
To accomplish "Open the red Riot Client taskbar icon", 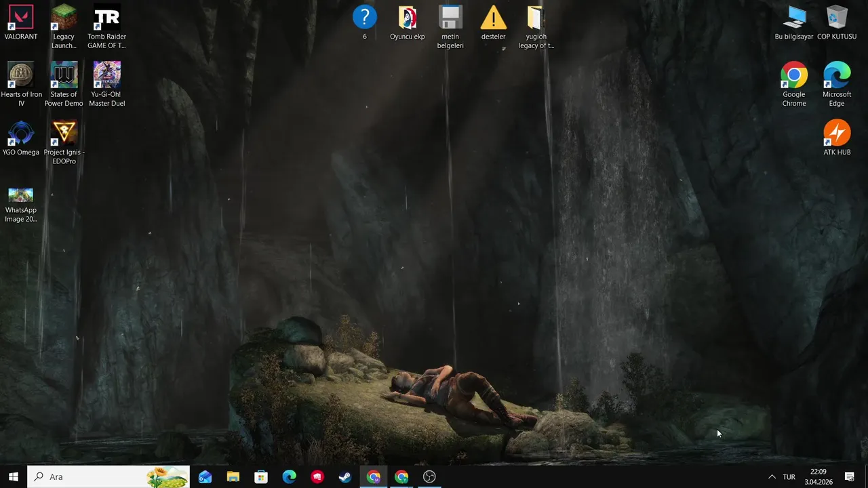I will 317,476.
